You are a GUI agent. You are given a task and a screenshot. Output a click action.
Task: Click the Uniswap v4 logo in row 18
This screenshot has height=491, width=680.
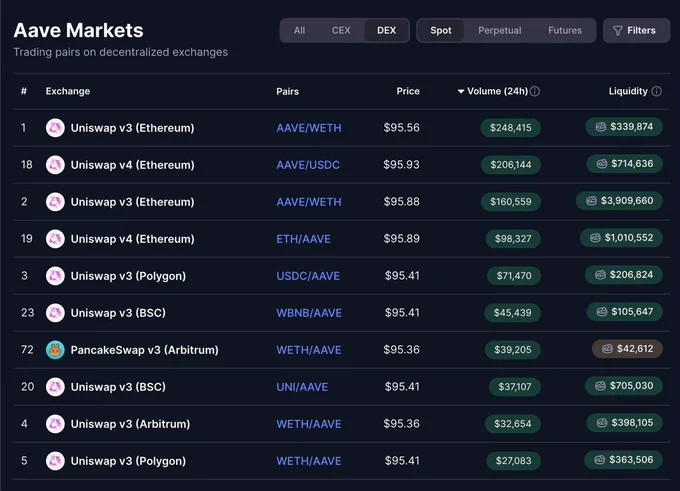[x=55, y=165]
